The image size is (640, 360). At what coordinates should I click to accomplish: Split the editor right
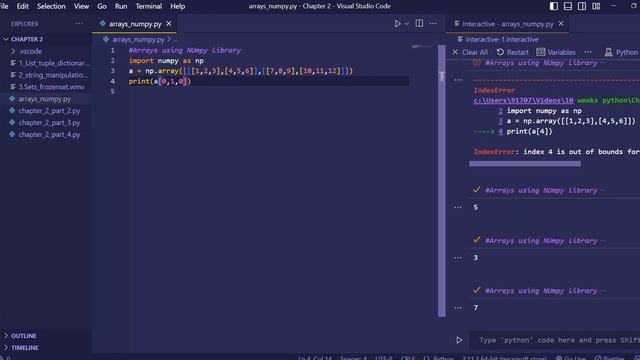(419, 24)
